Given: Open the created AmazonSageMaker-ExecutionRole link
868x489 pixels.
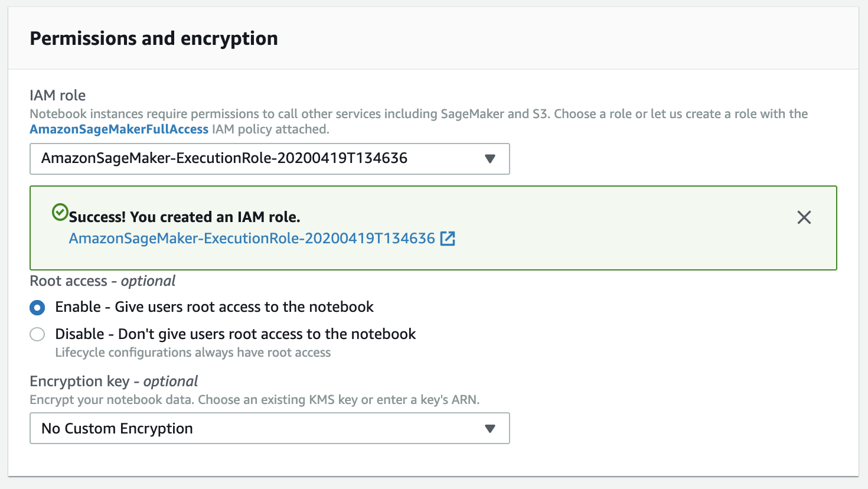Looking at the screenshot, I should point(252,239).
